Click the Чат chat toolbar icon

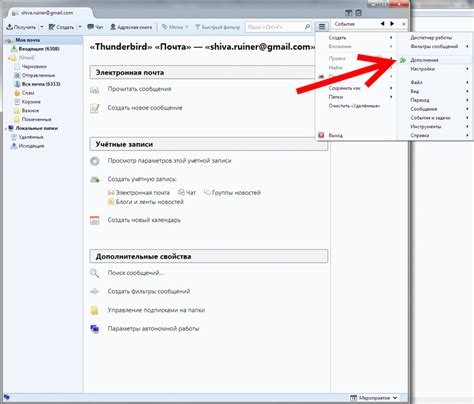click(95, 27)
